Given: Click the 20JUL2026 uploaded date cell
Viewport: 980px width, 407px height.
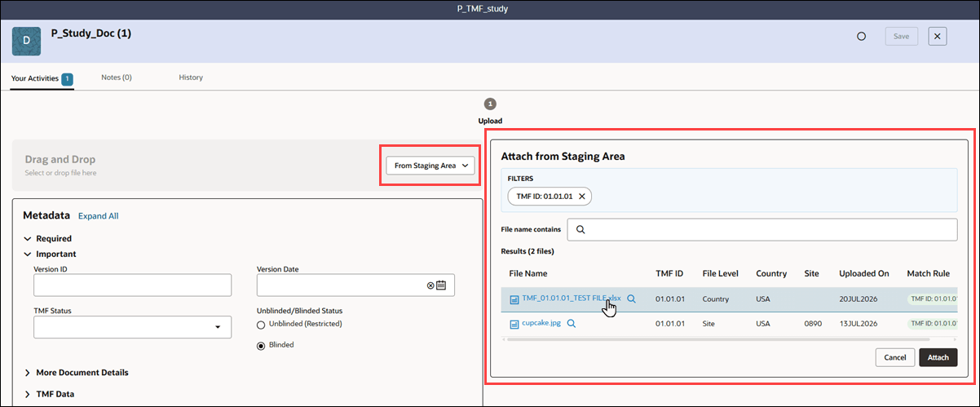Looking at the screenshot, I should (x=858, y=299).
